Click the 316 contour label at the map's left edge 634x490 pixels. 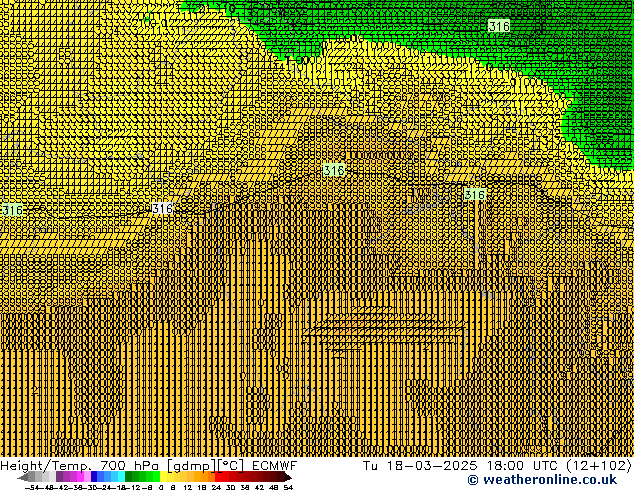12,210
